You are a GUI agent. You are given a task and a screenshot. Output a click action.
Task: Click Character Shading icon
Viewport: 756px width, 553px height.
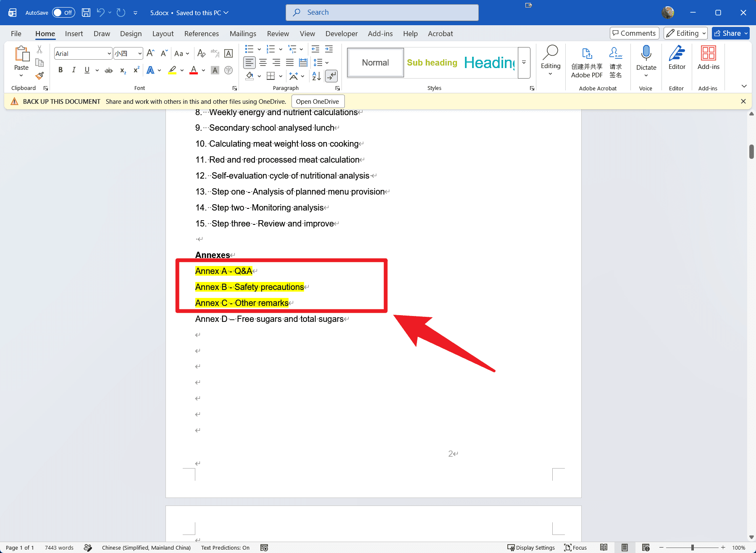(215, 70)
